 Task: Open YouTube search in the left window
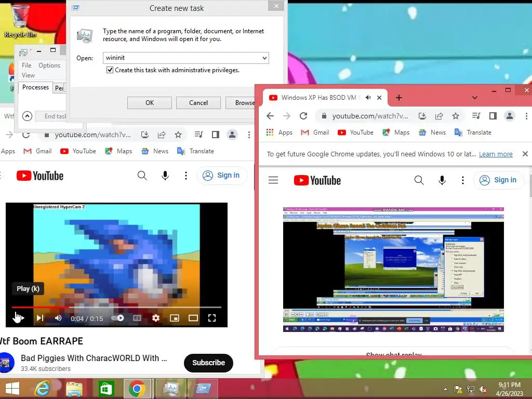tap(142, 176)
